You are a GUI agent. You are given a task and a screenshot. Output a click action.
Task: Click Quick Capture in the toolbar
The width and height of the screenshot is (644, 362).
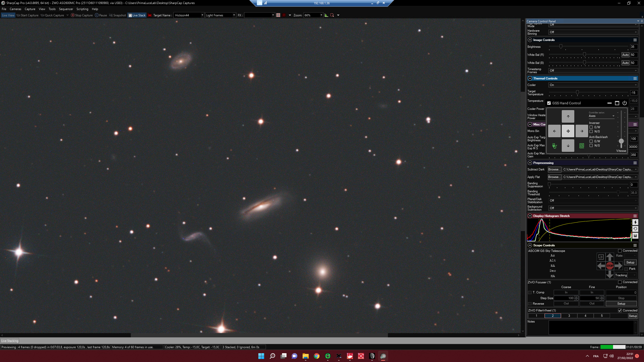point(52,15)
